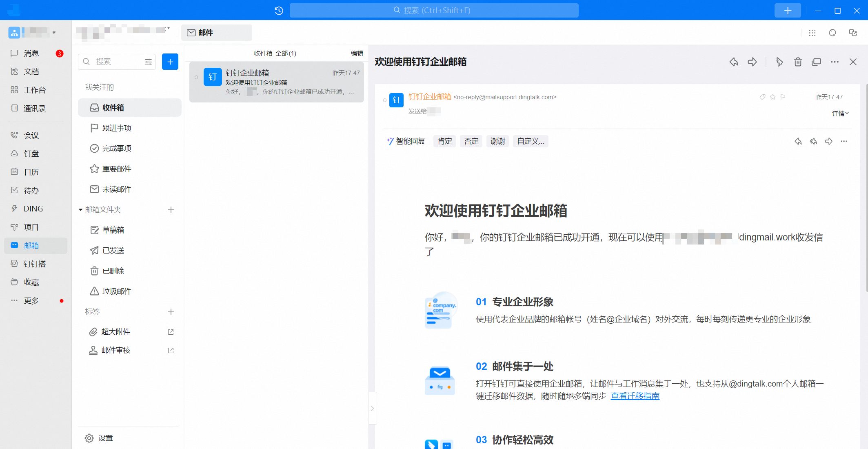Toggle the star on the email header
This screenshot has width=868, height=449.
coord(773,97)
